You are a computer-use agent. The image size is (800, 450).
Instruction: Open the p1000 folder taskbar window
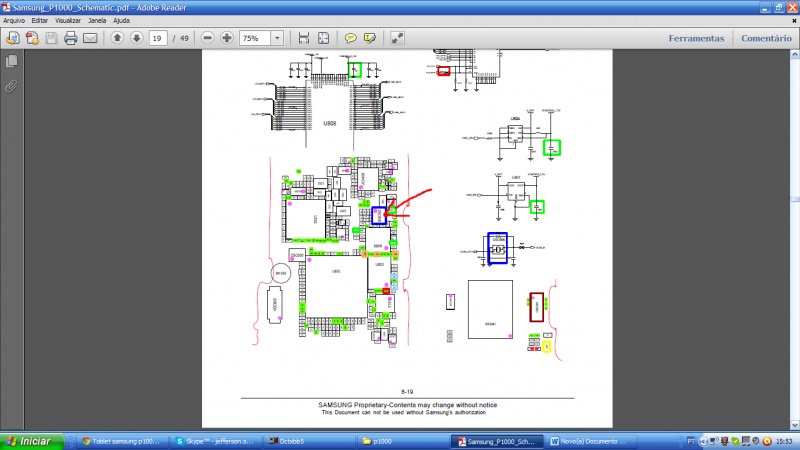pos(402,441)
